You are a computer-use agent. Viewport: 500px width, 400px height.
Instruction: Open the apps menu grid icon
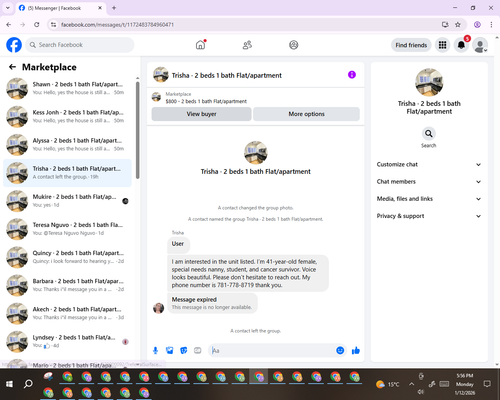click(442, 45)
